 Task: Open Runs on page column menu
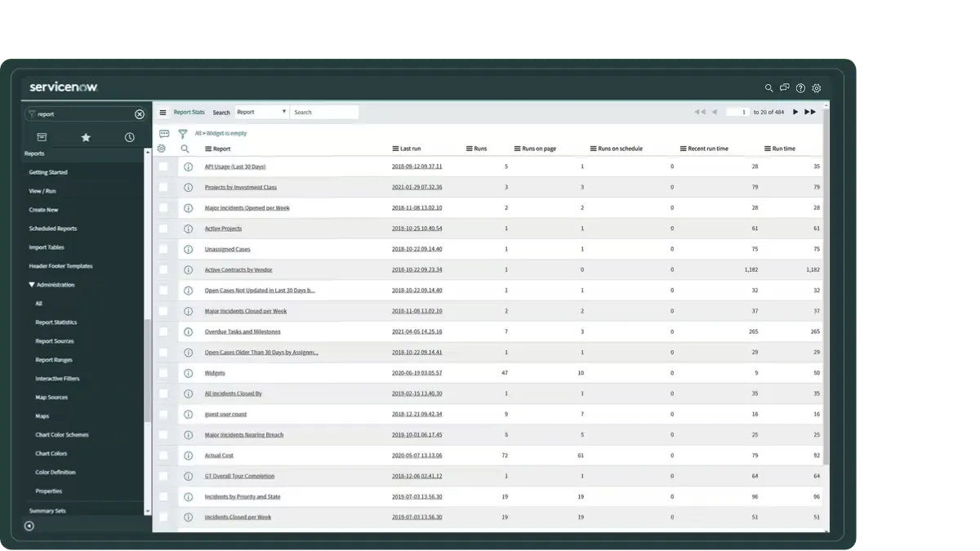coord(518,149)
